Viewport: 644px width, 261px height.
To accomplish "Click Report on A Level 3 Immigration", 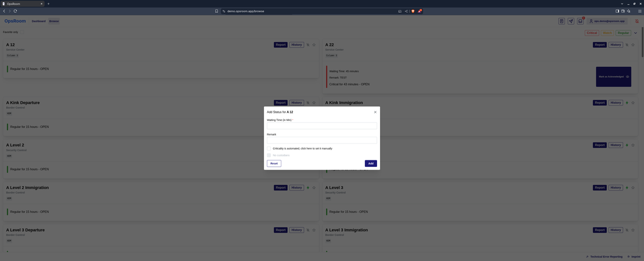I will 600,230.
